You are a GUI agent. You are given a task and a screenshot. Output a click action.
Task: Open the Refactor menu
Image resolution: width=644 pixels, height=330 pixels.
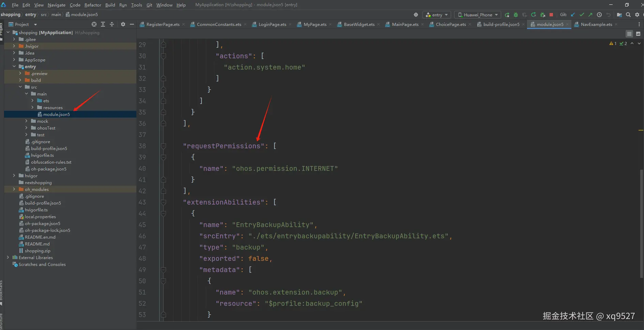click(93, 5)
